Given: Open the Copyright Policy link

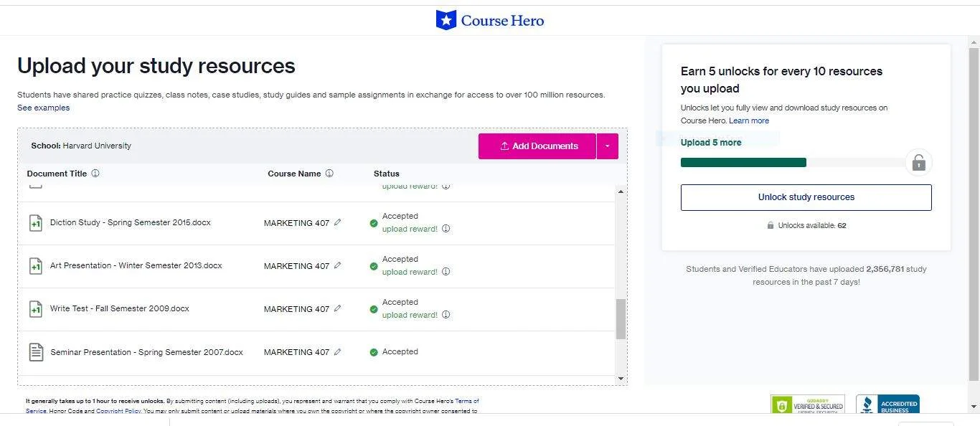Looking at the screenshot, I should (118, 411).
